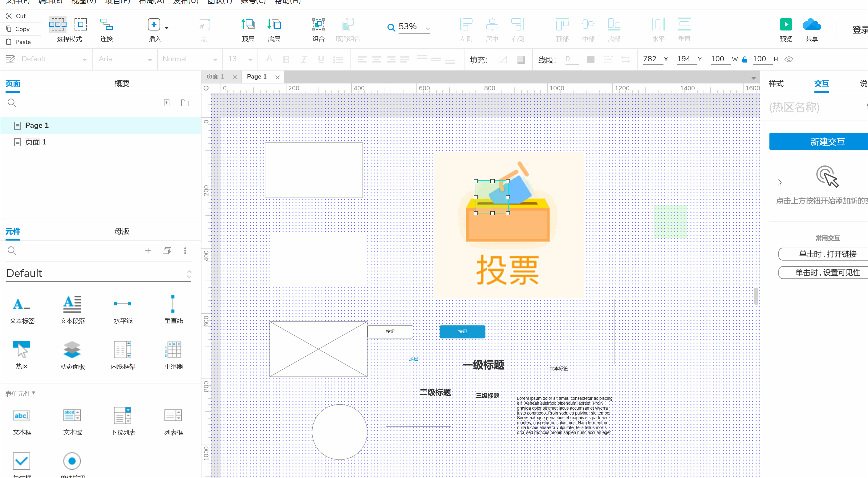
Task: Switch to the 概要 (Outline) tab
Action: click(122, 83)
